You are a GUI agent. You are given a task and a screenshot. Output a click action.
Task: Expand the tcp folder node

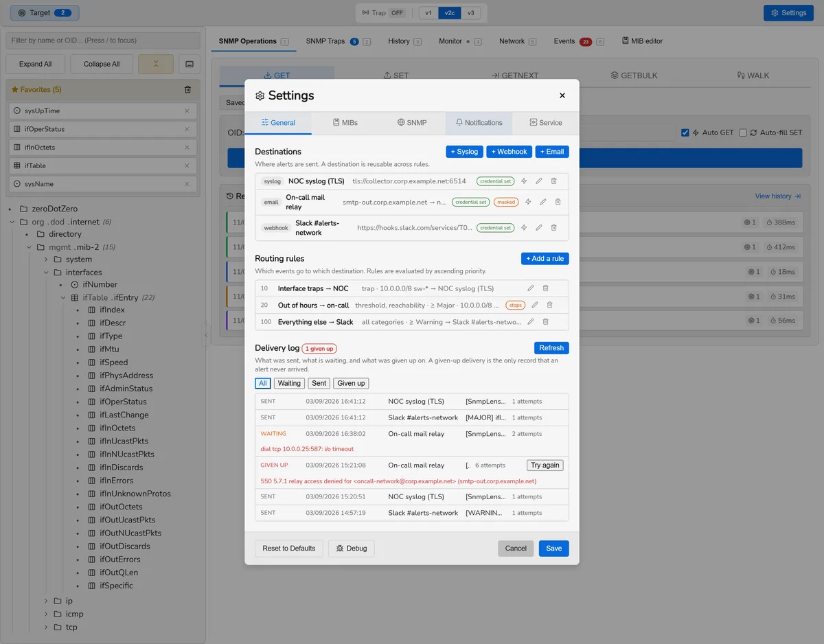pyautogui.click(x=45, y=628)
